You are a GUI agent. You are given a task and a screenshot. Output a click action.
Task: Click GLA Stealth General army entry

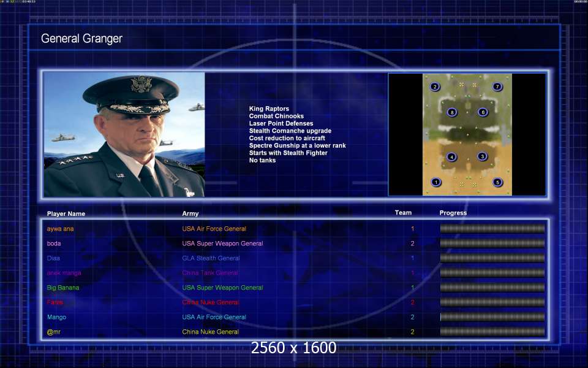(211, 258)
